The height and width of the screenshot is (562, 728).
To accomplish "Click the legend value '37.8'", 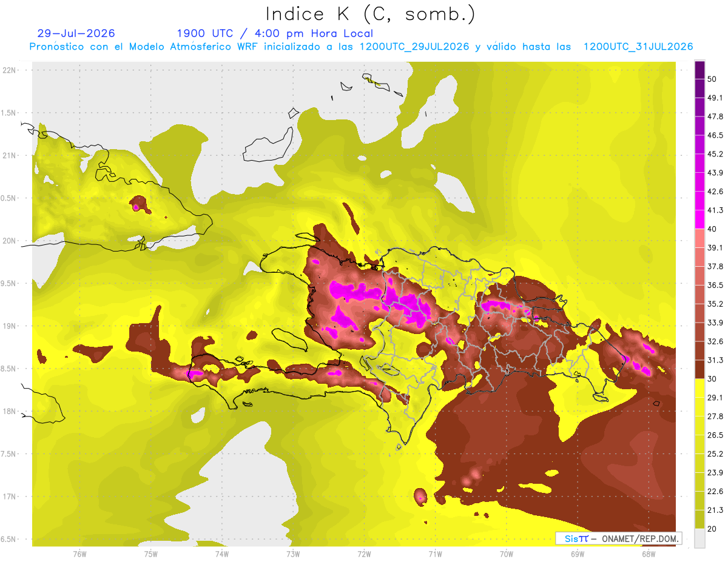I will point(715,266).
